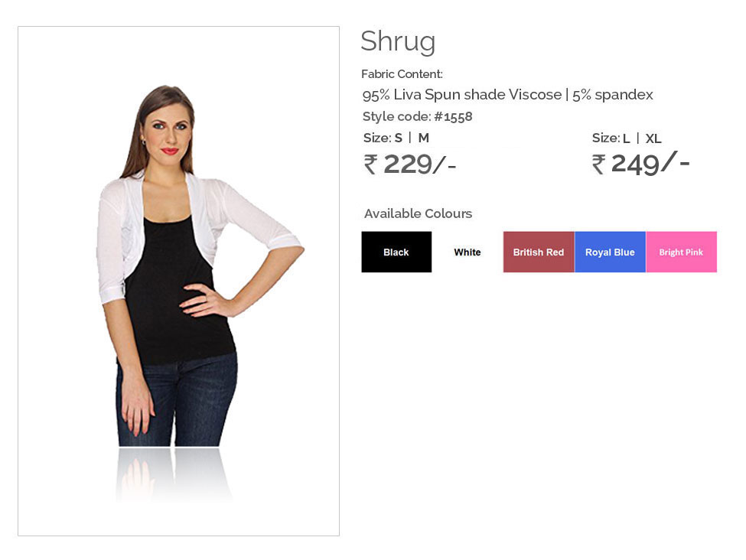Click the Available Colours heading
The image size is (746, 560).
(x=419, y=213)
